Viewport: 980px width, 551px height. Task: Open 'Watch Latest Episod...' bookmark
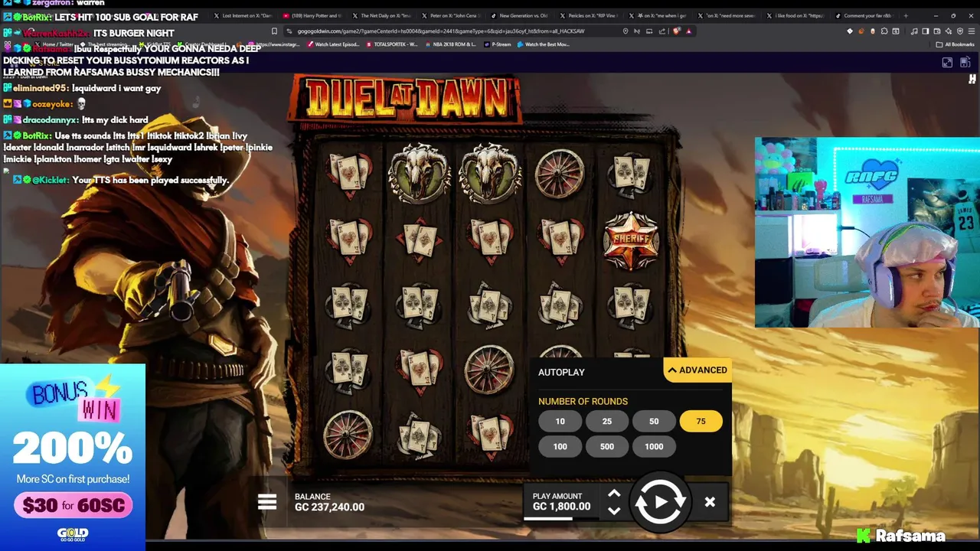tap(332, 44)
